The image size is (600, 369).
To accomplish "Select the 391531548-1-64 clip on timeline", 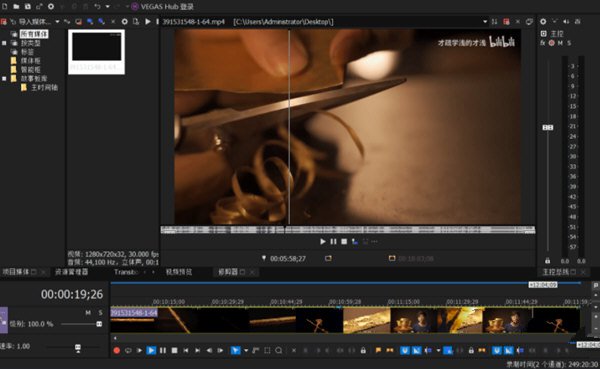I will (134, 313).
